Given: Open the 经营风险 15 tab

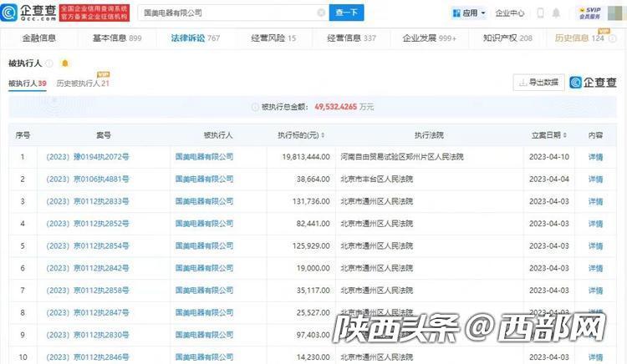Looking at the screenshot, I should click(x=273, y=38).
